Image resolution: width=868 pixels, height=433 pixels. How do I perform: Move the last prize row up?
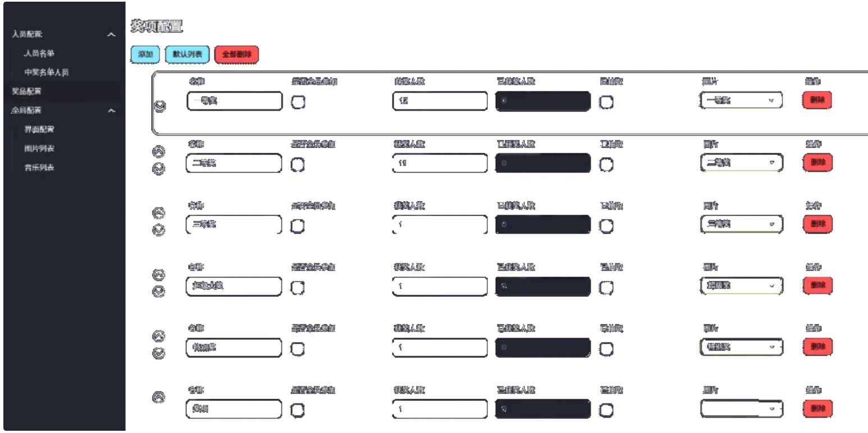159,398
